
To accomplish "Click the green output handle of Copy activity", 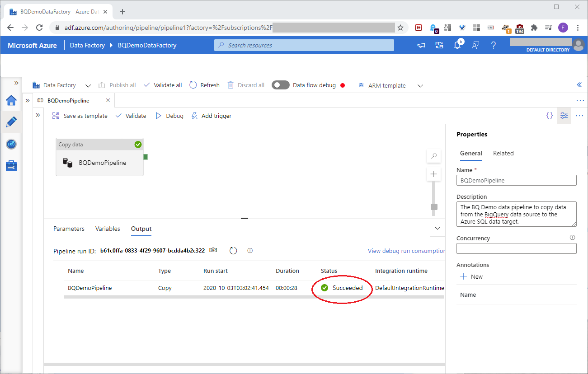I will pos(146,157).
